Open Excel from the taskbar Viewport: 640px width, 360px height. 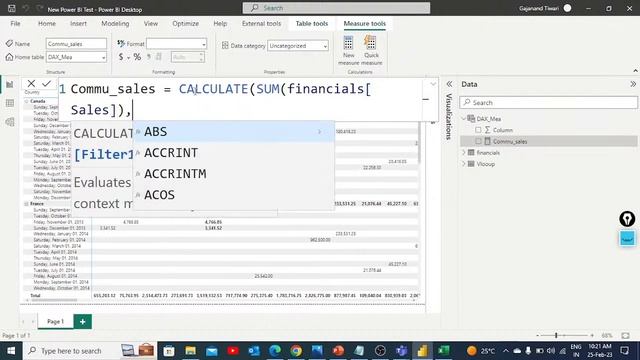[x=444, y=351]
